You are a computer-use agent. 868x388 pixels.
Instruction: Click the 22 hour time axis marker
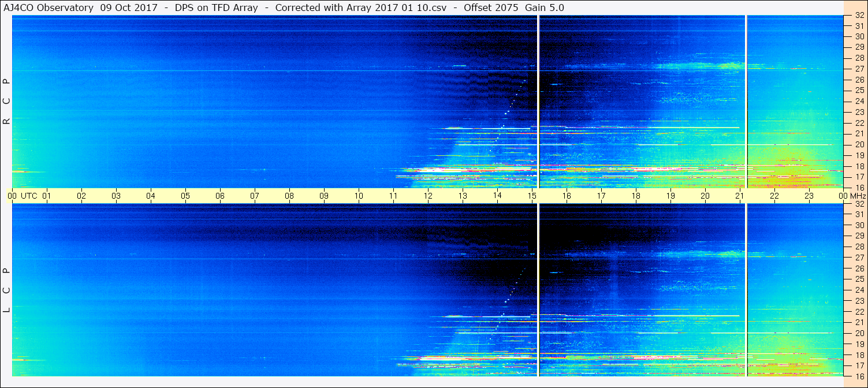click(x=774, y=196)
